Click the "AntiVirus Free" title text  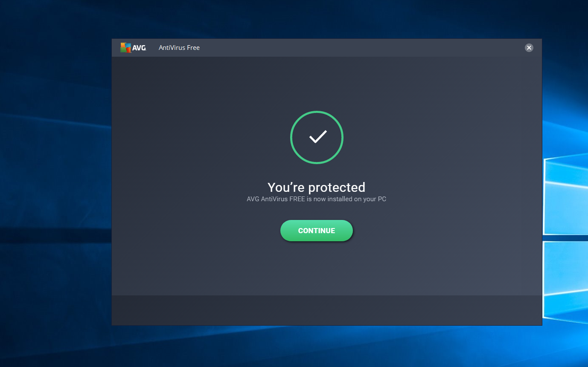click(x=179, y=48)
